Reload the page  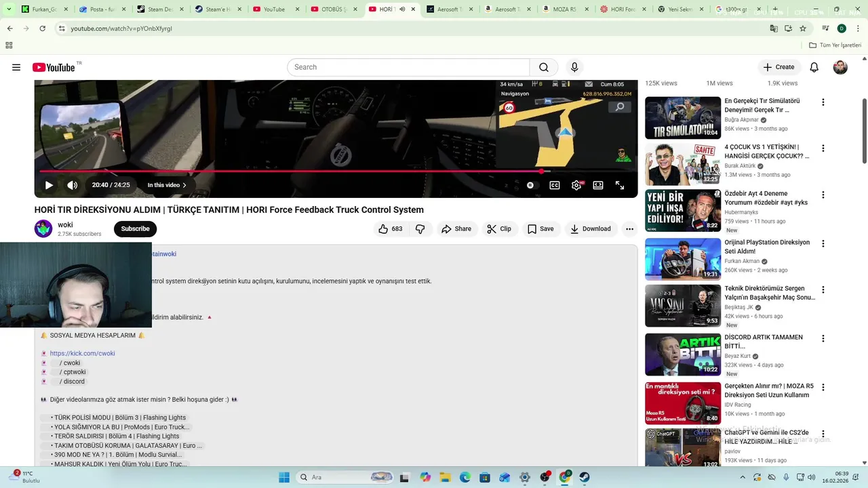click(42, 28)
